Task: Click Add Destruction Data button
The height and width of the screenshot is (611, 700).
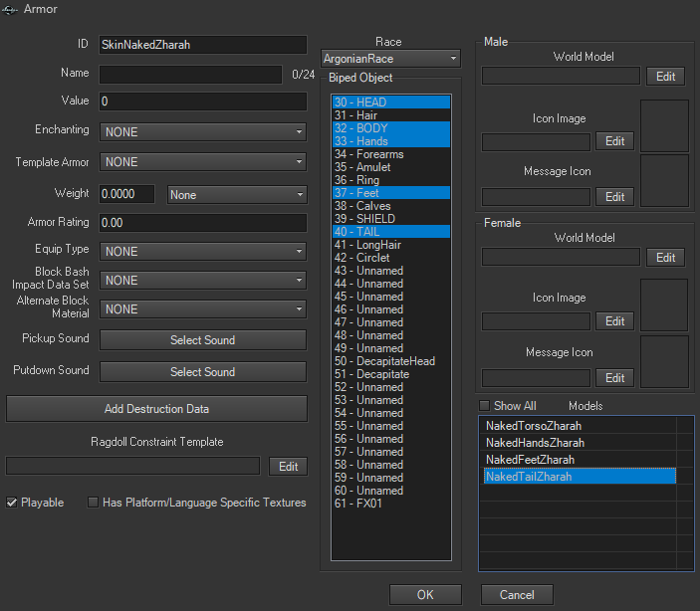Action: (x=156, y=409)
